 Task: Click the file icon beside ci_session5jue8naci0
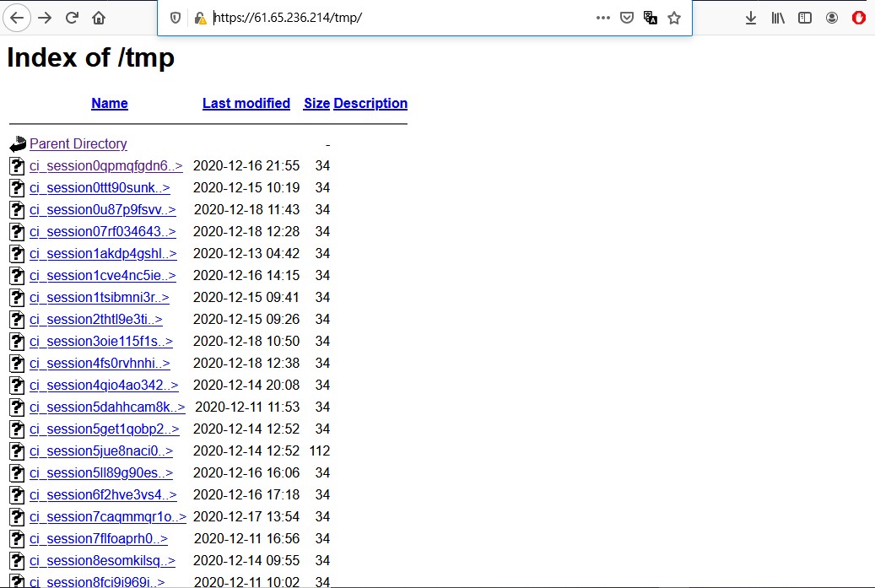pyautogui.click(x=18, y=450)
